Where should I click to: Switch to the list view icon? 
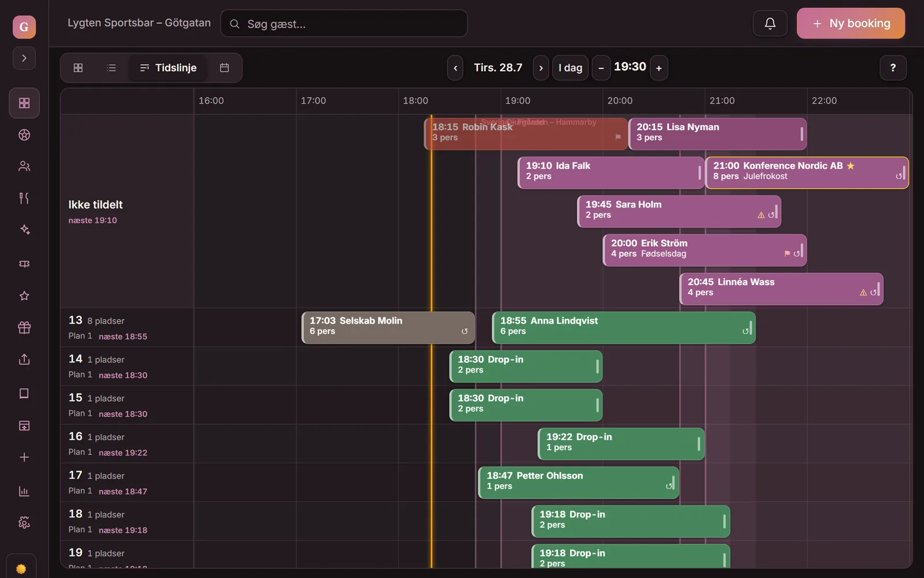click(111, 68)
